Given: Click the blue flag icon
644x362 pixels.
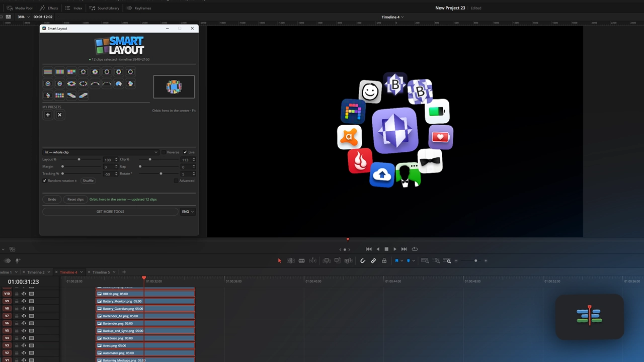Looking at the screenshot, I should (396, 261).
